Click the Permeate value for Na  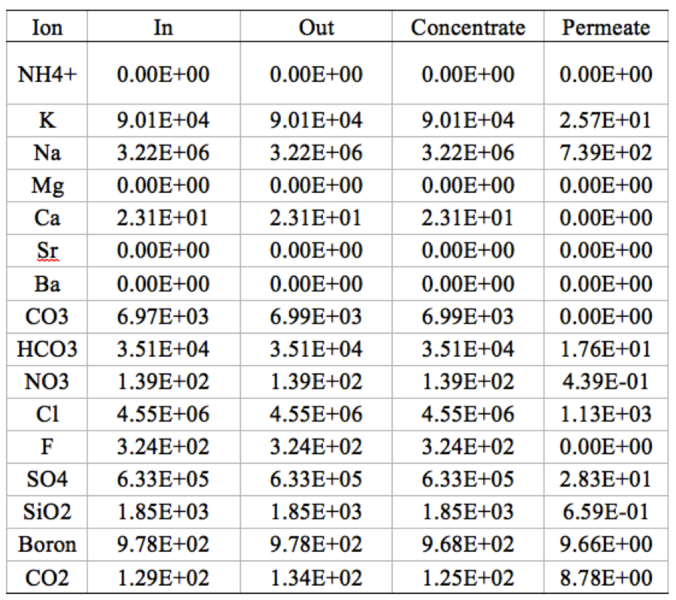pos(606,153)
